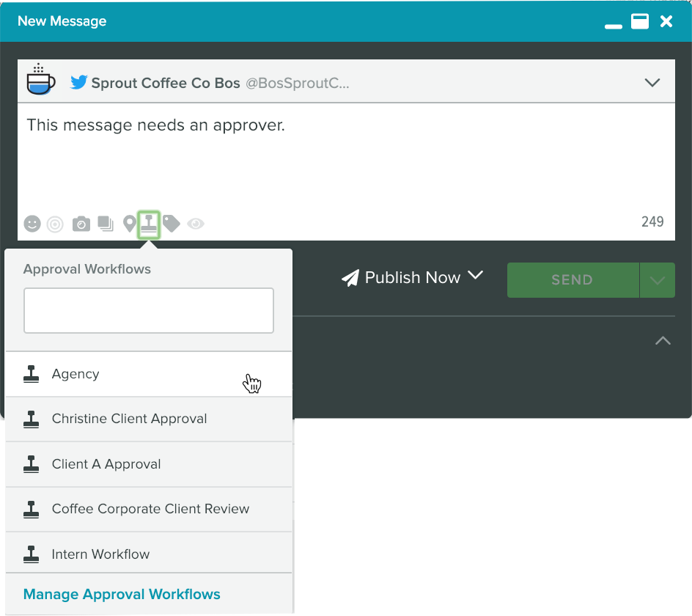Toggle the approval workflow stamp icon

(x=149, y=224)
